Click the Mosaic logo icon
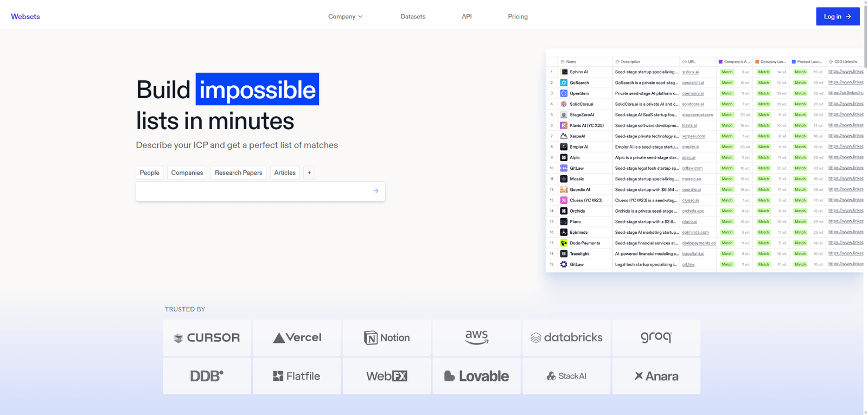The image size is (868, 415). point(564,179)
